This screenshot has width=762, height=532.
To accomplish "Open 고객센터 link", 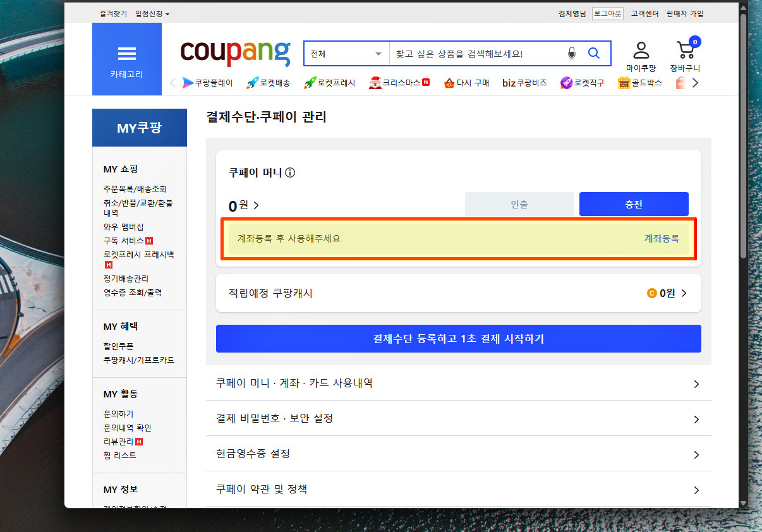I will click(644, 14).
